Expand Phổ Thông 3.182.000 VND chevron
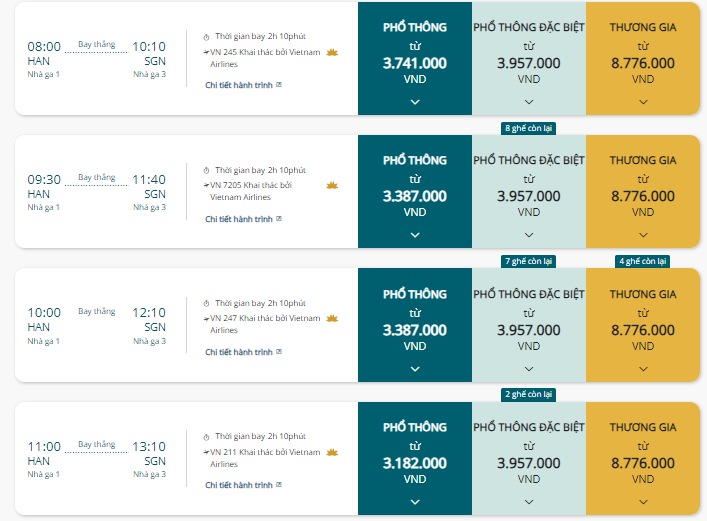707x521 pixels. (415, 502)
